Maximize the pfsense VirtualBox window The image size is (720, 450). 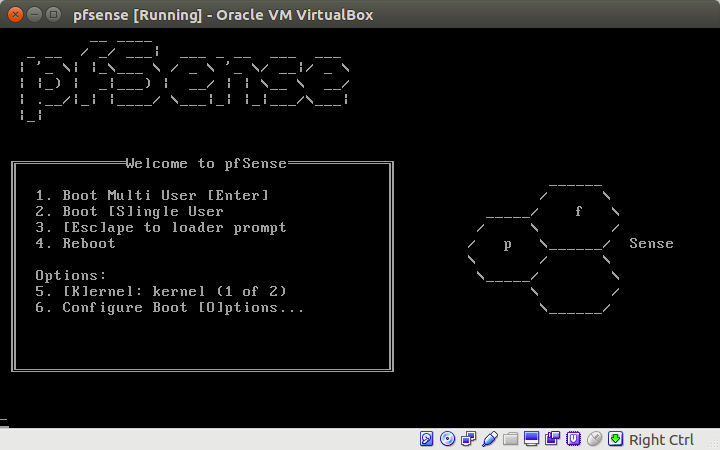(x=54, y=15)
